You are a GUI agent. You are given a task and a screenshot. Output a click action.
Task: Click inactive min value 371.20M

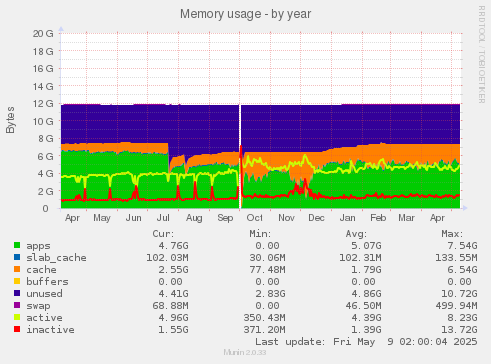(264, 330)
